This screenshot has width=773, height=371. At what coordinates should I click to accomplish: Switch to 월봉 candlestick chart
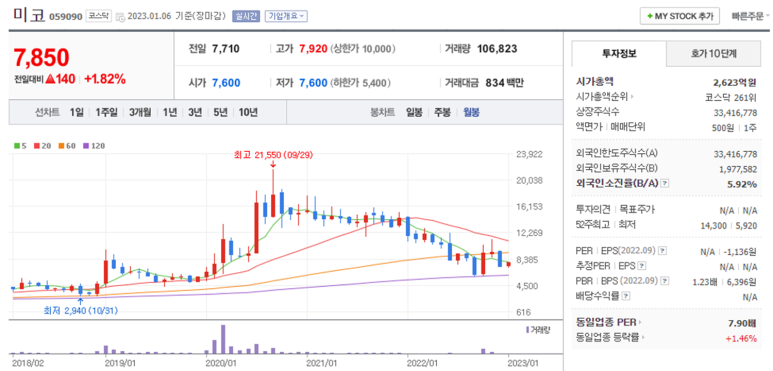click(471, 112)
